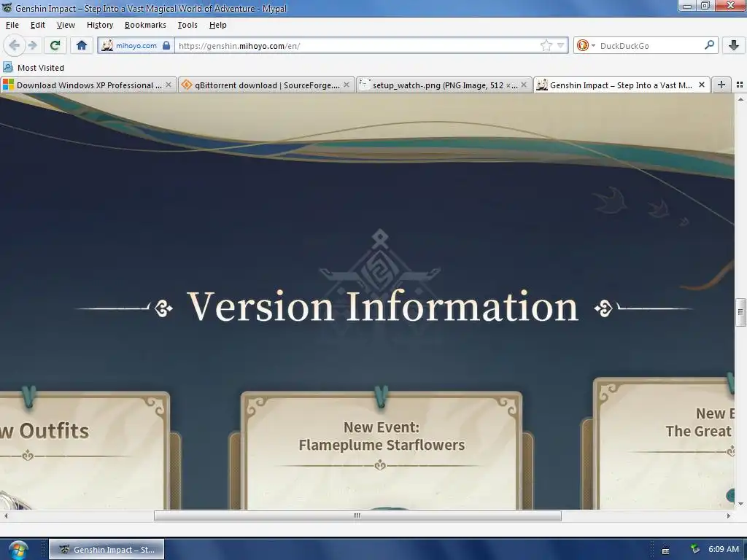This screenshot has width=747, height=560.
Task: Click the address bar URL field
Action: coord(357,46)
